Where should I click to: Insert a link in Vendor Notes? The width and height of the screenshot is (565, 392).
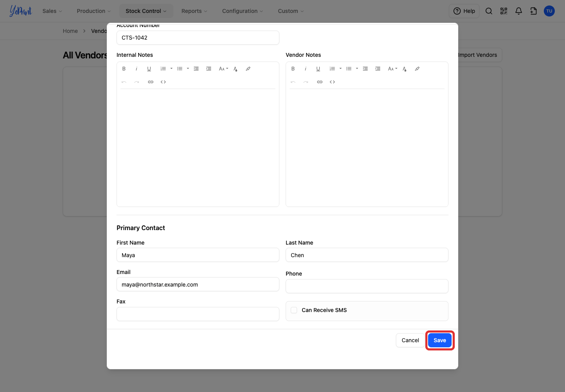[x=320, y=82]
